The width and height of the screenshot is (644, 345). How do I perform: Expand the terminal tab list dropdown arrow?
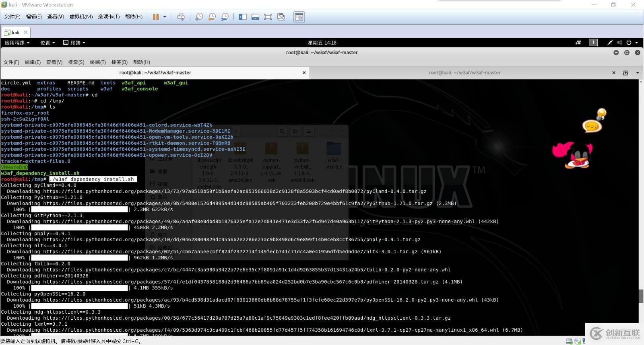click(638, 73)
